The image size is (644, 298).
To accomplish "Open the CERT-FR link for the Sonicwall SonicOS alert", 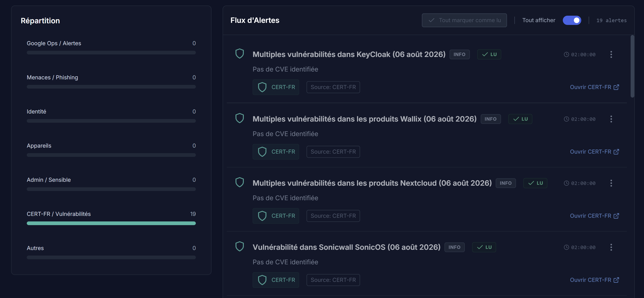I will coord(594,280).
